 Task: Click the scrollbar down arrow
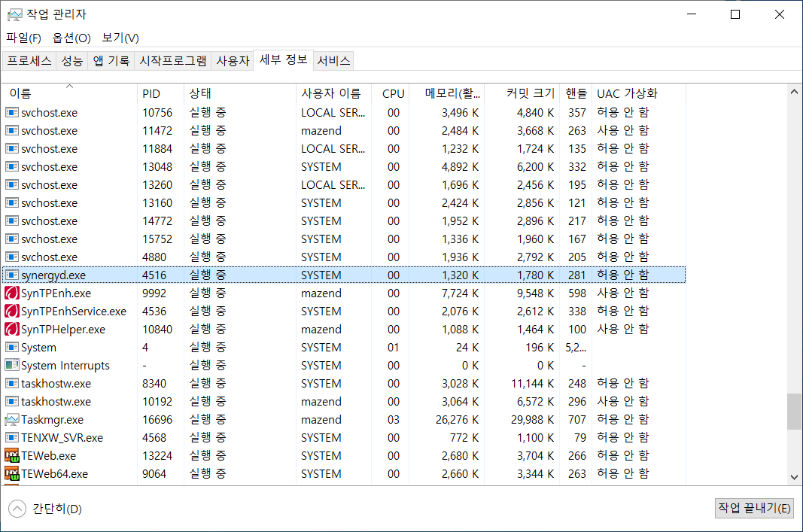[x=794, y=477]
